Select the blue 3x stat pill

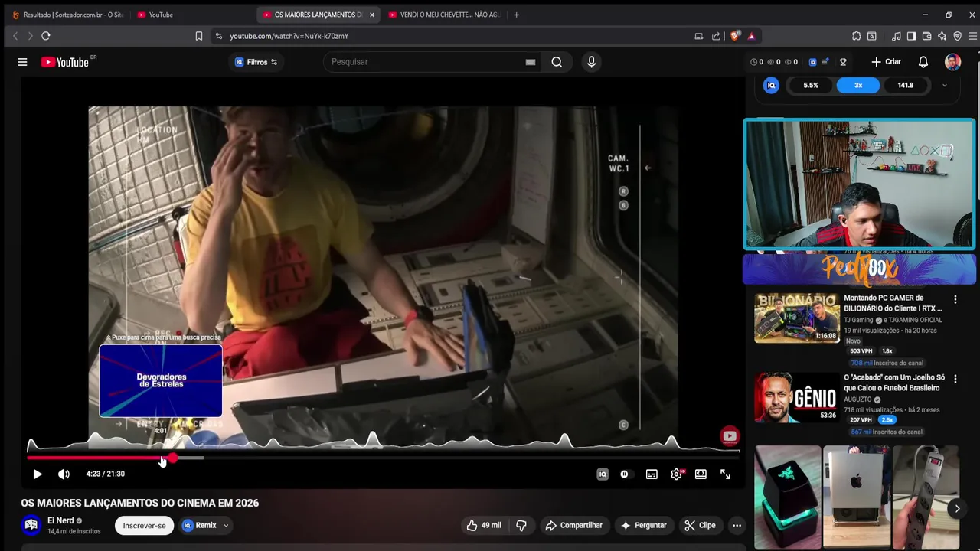click(858, 86)
